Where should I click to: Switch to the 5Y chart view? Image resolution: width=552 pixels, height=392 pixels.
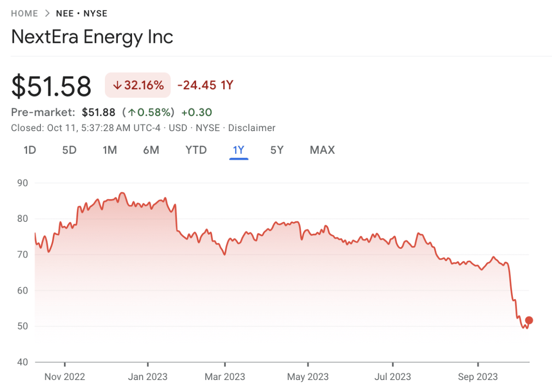pos(277,150)
